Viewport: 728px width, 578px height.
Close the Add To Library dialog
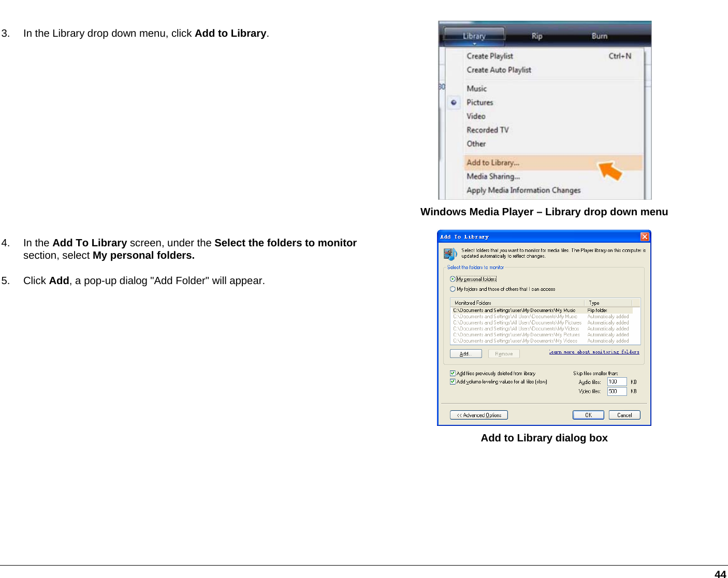pos(645,236)
